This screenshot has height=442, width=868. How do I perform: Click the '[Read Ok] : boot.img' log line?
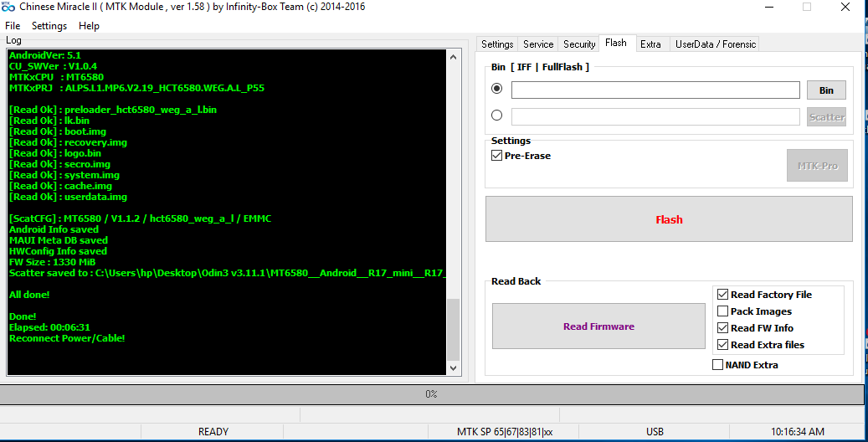coord(58,131)
